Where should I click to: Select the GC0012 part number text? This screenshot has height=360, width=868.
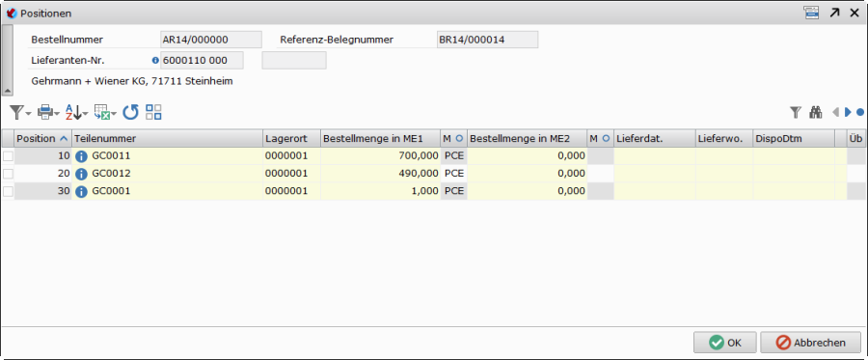point(111,174)
